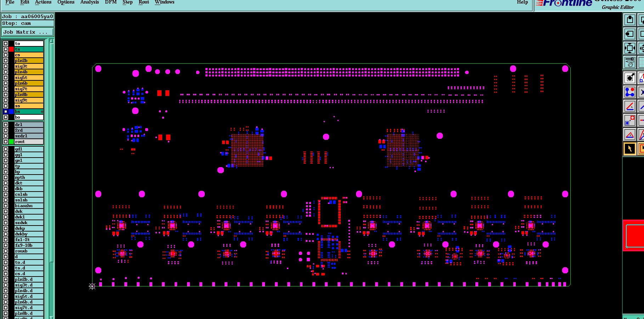Screen dimensions: 644x319
Task: Select the 'szdrl' layer name
Action: click(29, 136)
